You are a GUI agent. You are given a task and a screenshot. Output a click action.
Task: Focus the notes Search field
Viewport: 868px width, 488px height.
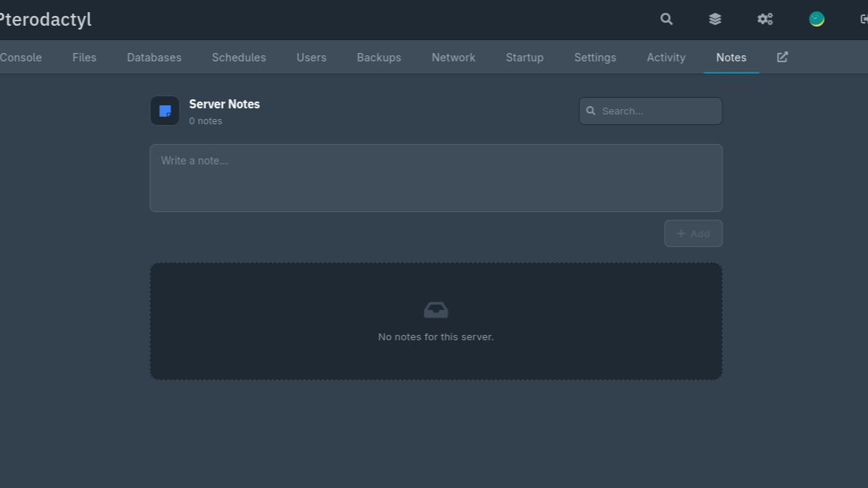[x=658, y=111]
